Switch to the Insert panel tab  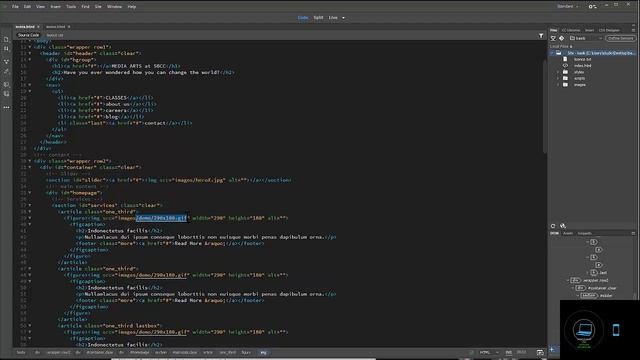589,30
